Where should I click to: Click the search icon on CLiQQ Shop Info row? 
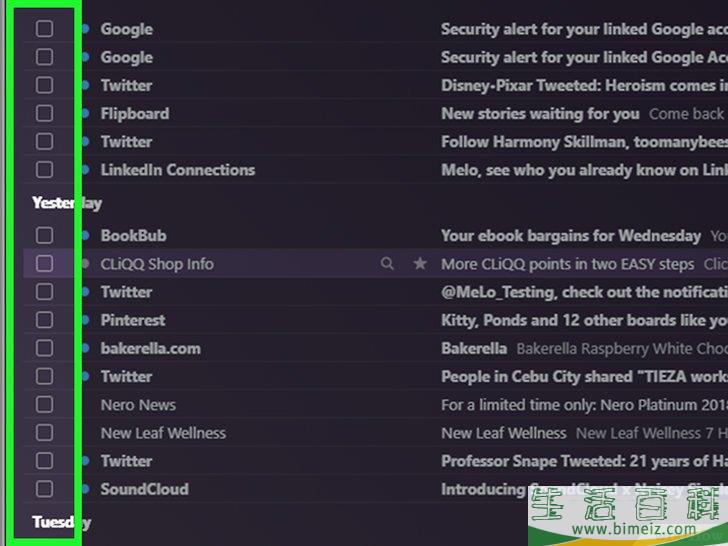387,264
